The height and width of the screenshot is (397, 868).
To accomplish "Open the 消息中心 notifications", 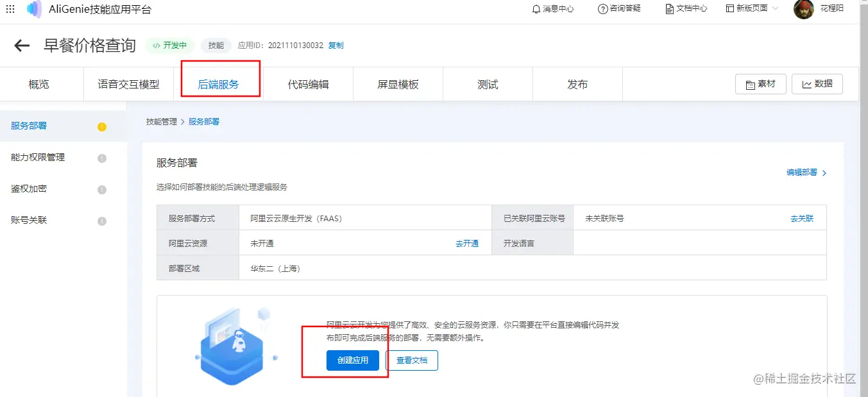I will click(x=553, y=9).
